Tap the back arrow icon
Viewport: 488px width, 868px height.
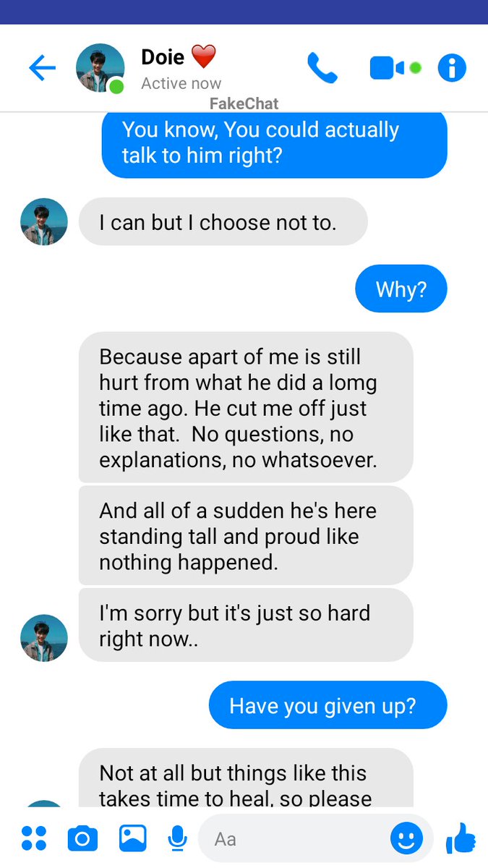[42, 69]
